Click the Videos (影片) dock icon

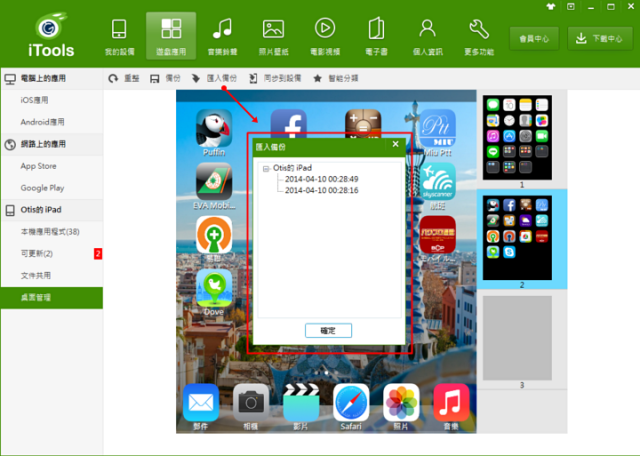click(301, 403)
